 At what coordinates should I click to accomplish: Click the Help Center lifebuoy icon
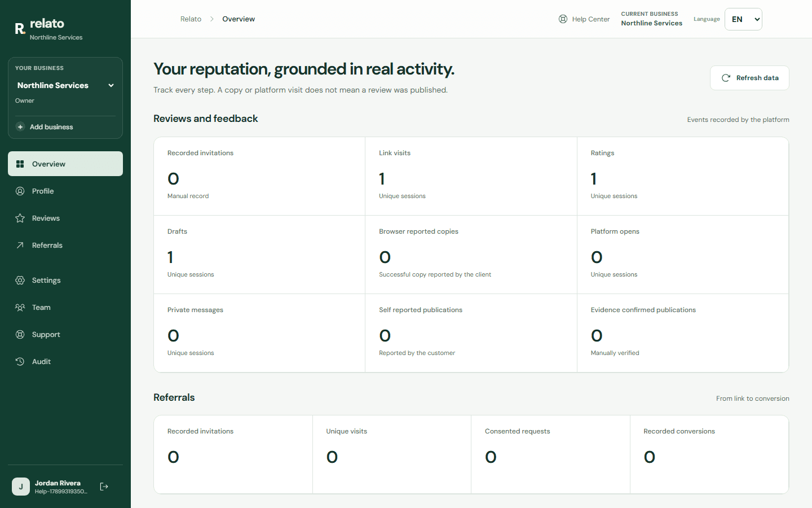[563, 19]
